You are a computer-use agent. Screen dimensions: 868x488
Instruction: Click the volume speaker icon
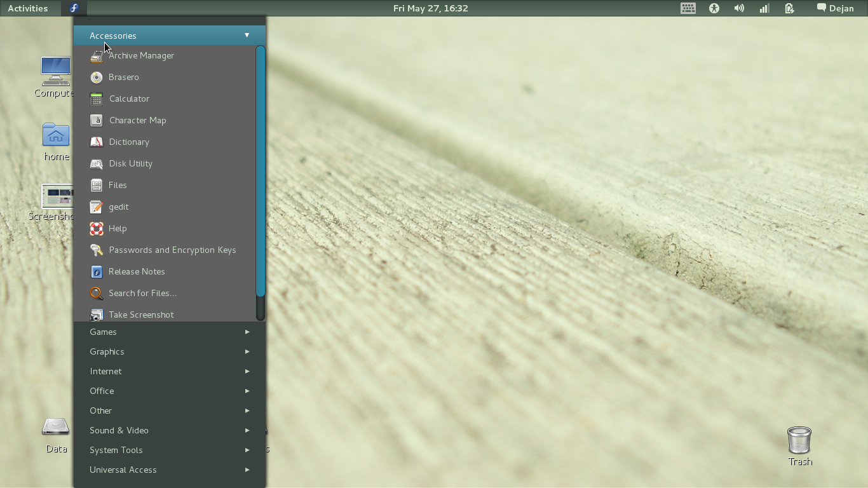pos(739,8)
